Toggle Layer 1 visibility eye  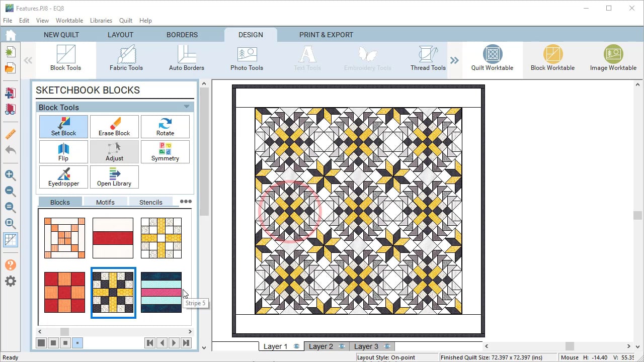[x=297, y=346]
